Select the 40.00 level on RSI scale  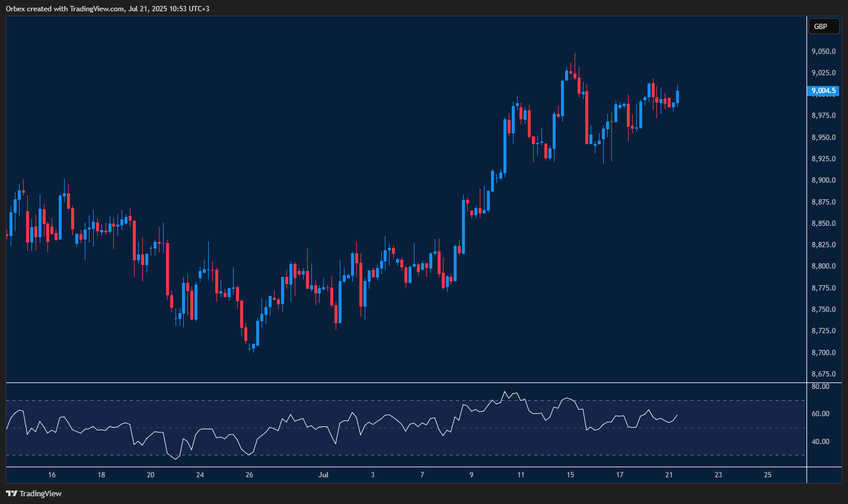click(x=821, y=442)
